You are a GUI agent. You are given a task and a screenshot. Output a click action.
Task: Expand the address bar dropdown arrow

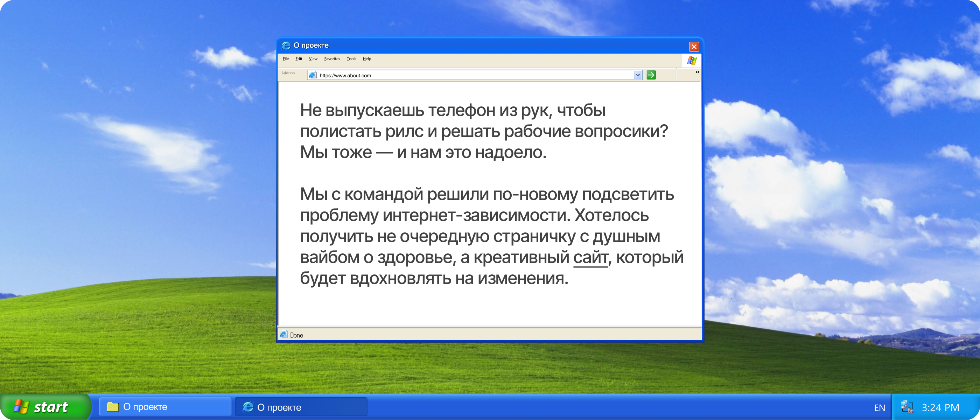coord(638,75)
